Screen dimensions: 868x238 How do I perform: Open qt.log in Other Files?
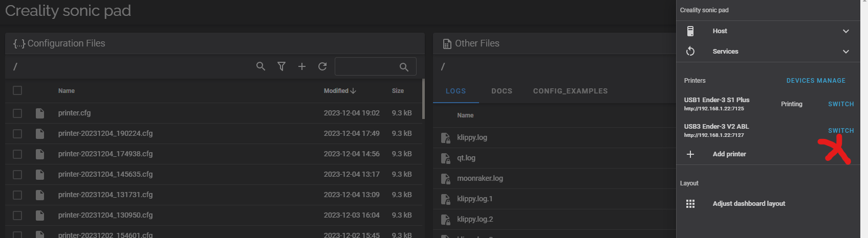coord(466,158)
